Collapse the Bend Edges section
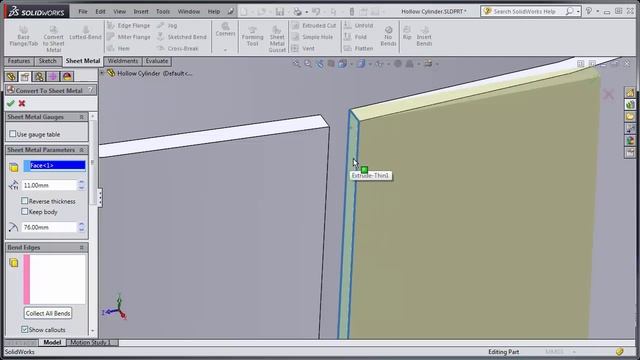Viewport: 640px width, 360px height. click(x=81, y=247)
